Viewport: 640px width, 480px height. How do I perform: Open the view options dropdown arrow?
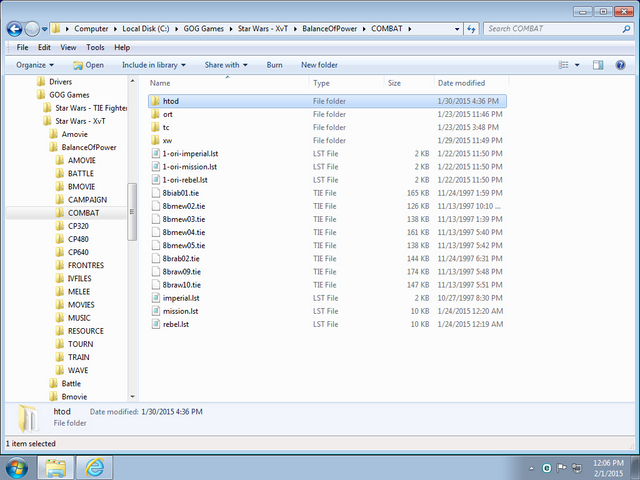(577, 65)
